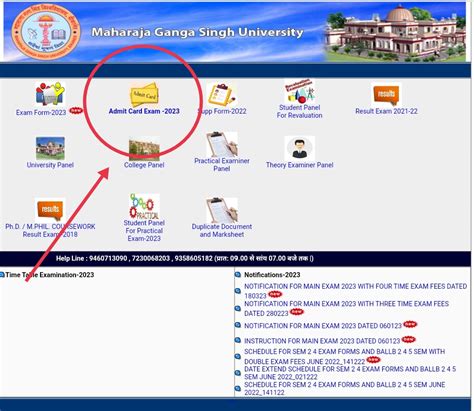This screenshot has width=474, height=411.
Task: Open Student Panel For Revaluation link
Action: (299, 111)
